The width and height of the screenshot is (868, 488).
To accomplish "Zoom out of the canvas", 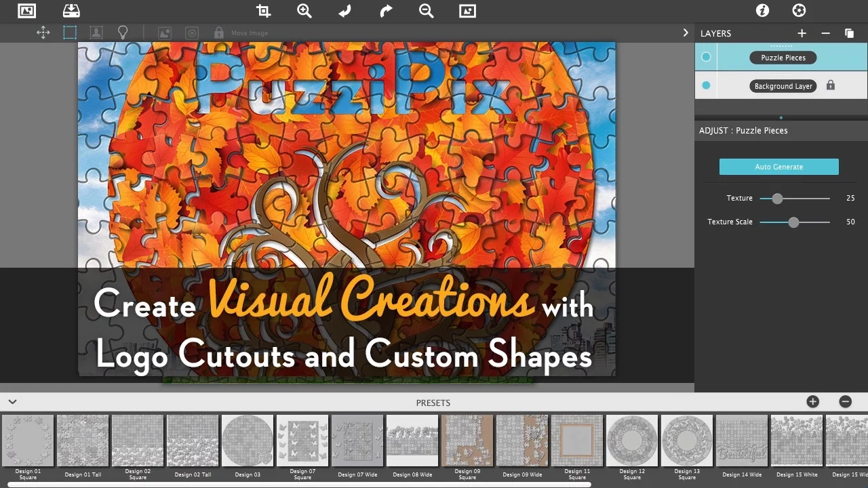I will [426, 10].
